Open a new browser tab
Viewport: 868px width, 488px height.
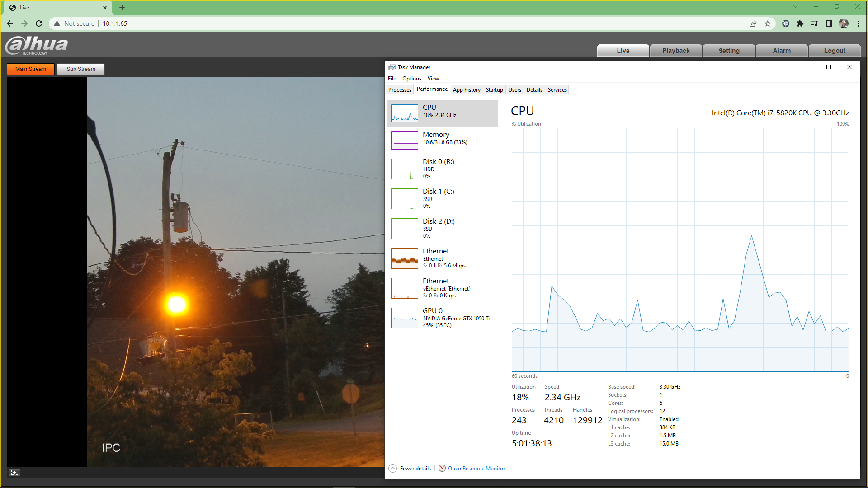122,8
